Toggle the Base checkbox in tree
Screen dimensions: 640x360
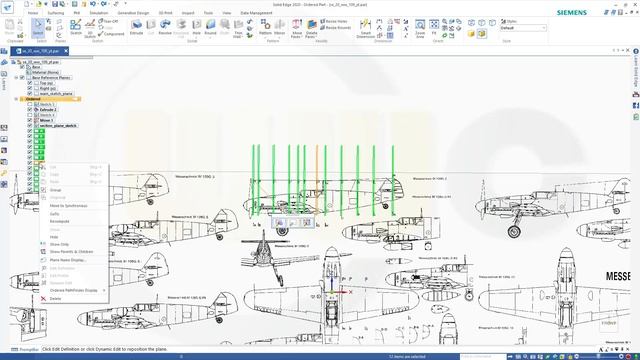click(x=22, y=67)
